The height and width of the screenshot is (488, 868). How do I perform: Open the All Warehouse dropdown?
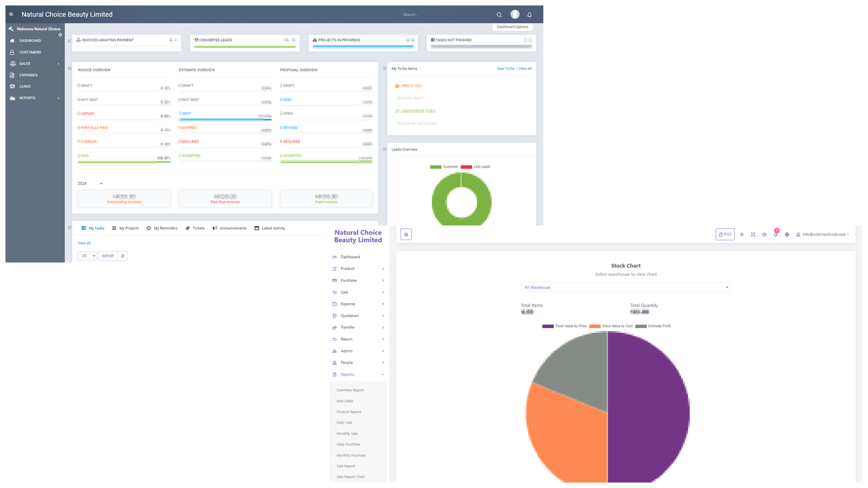[x=626, y=287]
